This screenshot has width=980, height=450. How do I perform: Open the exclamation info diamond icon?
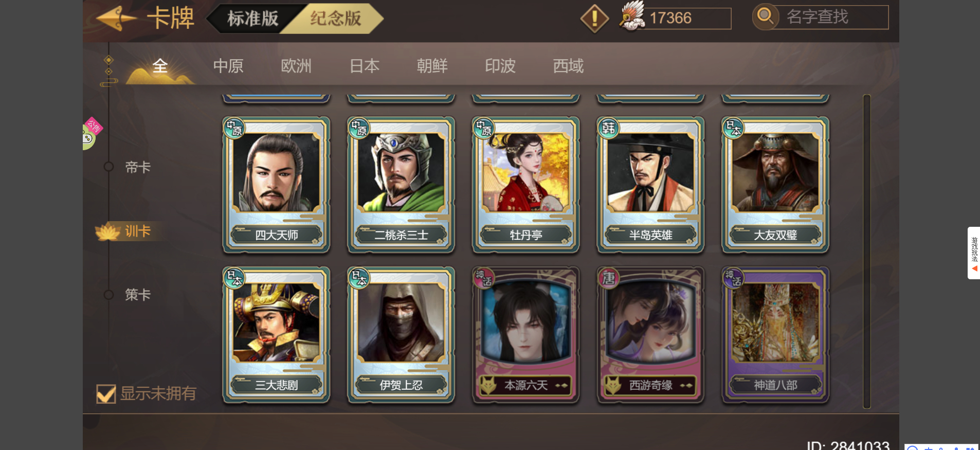[x=594, y=19]
